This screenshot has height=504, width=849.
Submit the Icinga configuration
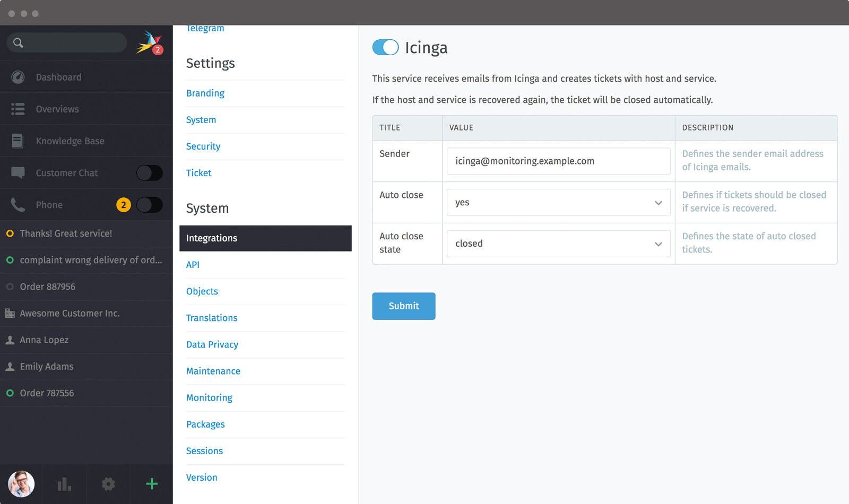pyautogui.click(x=403, y=306)
